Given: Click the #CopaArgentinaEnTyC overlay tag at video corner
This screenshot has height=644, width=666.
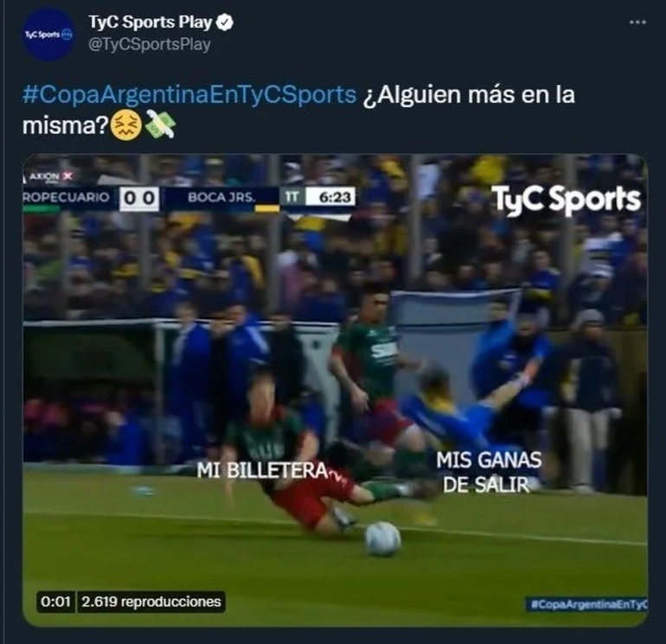Looking at the screenshot, I should click(586, 604).
